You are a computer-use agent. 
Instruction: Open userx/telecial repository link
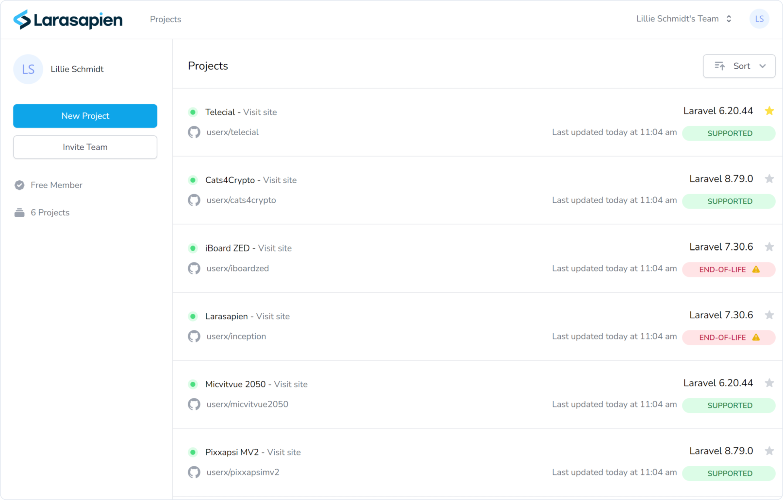click(x=233, y=132)
